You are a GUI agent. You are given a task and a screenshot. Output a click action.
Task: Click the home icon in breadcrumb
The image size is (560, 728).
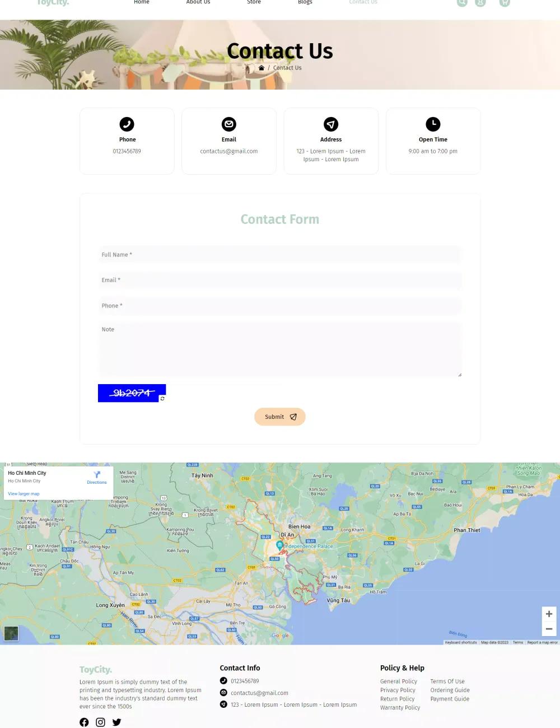click(261, 68)
